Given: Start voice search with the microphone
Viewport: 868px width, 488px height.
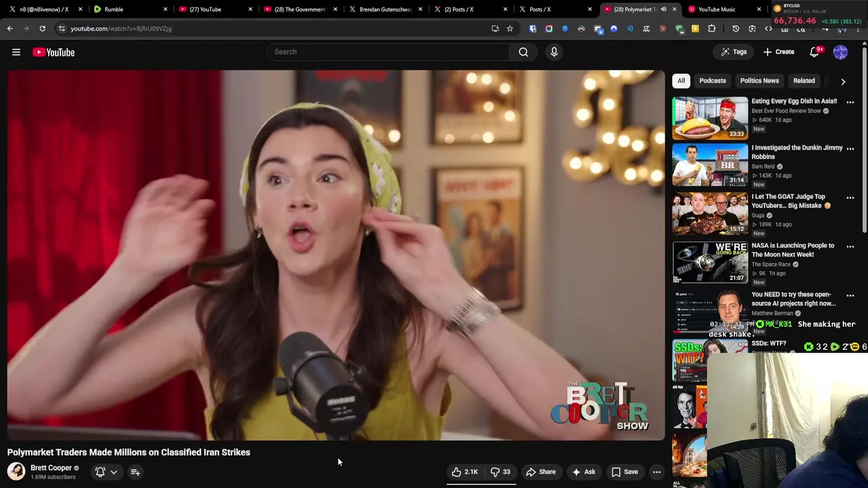Looking at the screenshot, I should click(x=554, y=52).
